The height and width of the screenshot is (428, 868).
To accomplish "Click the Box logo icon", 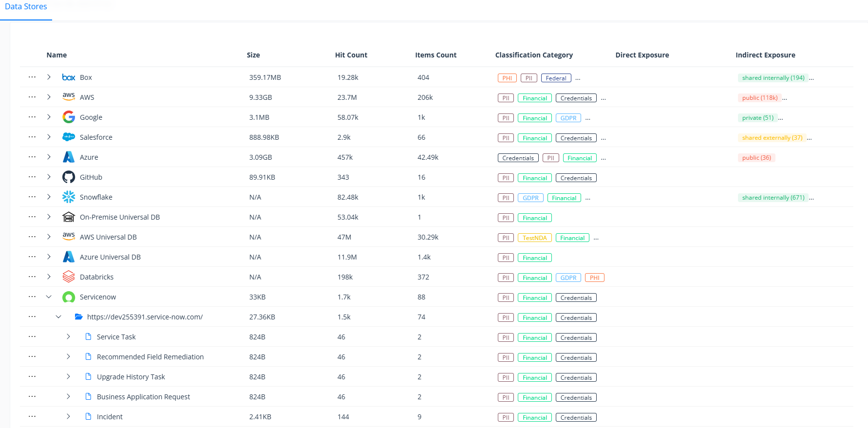I will pos(69,77).
